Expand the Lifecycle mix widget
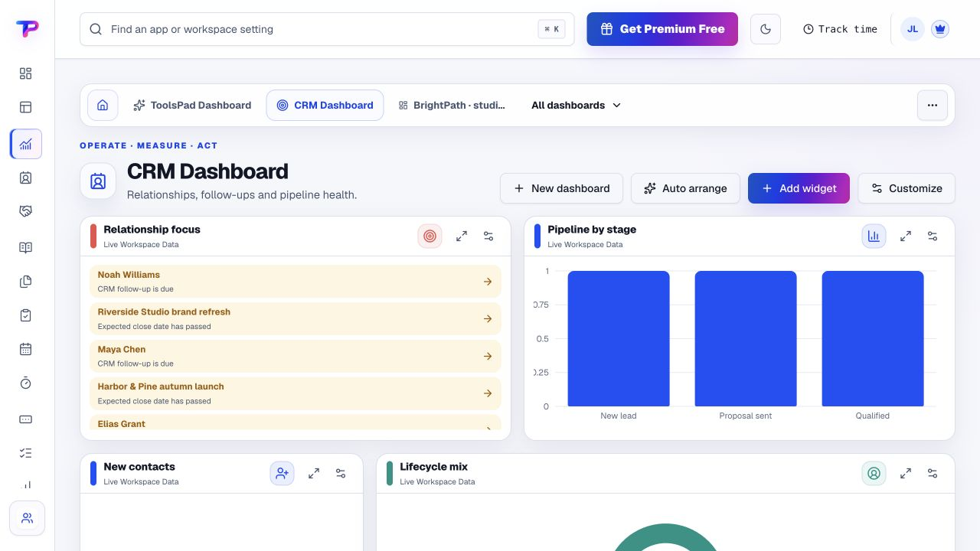This screenshot has height=551, width=980. point(906,474)
